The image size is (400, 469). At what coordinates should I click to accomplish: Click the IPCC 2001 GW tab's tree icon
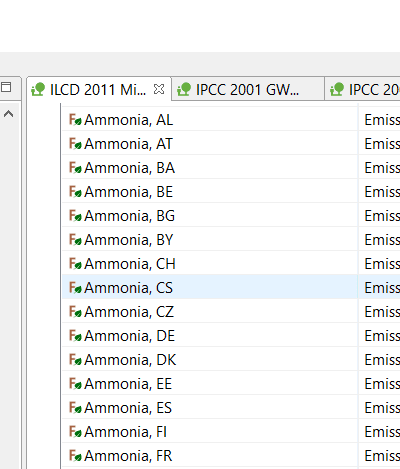[184, 89]
